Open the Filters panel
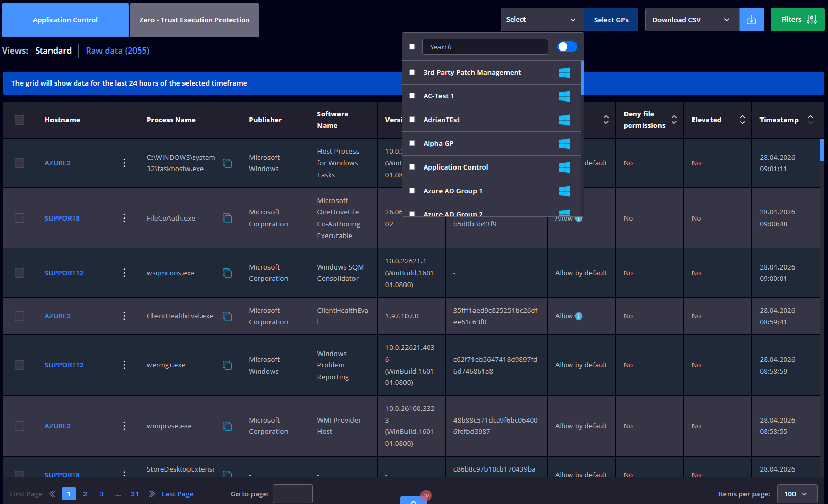 coord(798,20)
